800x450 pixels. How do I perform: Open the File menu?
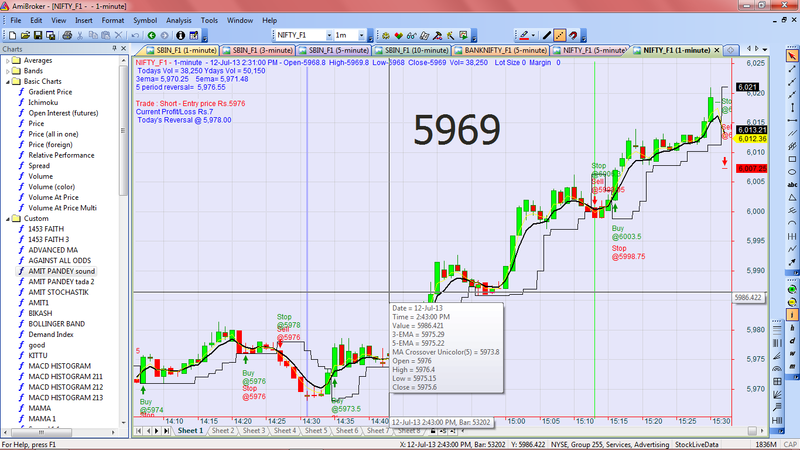point(16,20)
